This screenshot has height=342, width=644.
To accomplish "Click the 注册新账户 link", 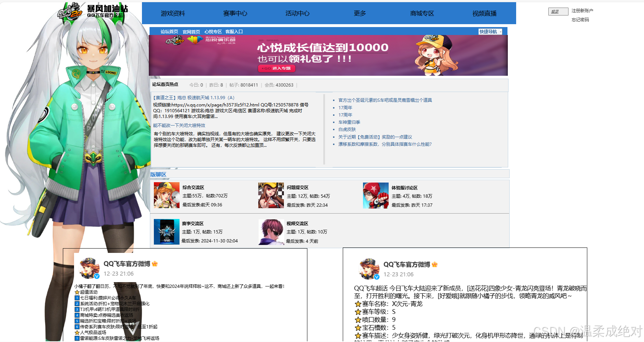I will tap(582, 11).
